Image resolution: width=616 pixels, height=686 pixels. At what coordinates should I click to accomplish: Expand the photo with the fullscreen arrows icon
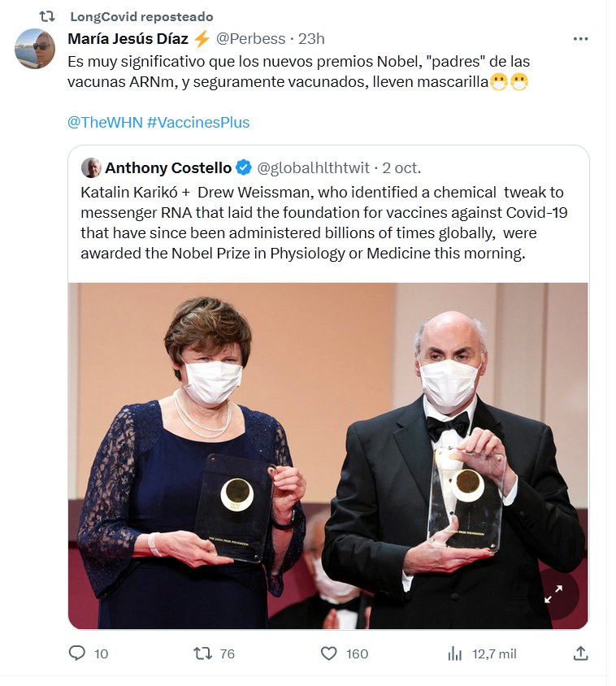553,595
